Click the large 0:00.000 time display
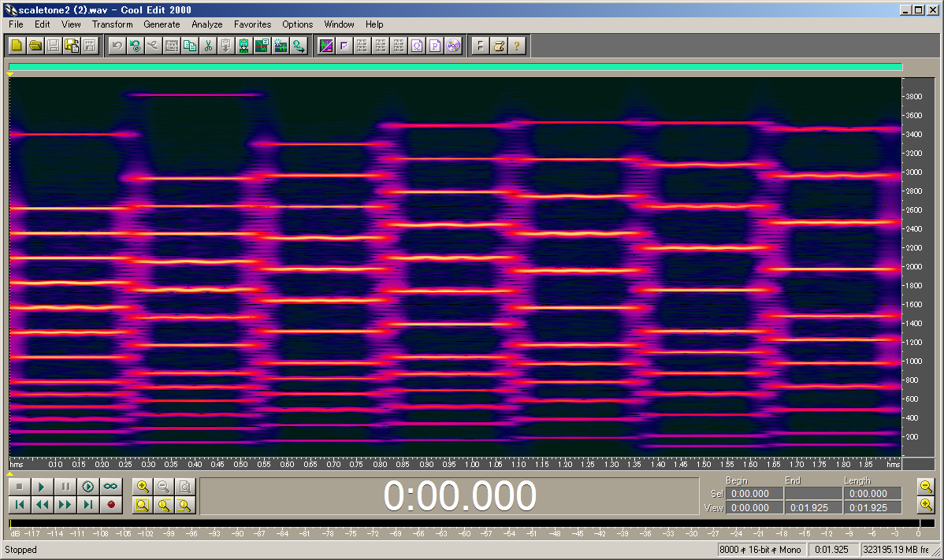 click(x=460, y=495)
